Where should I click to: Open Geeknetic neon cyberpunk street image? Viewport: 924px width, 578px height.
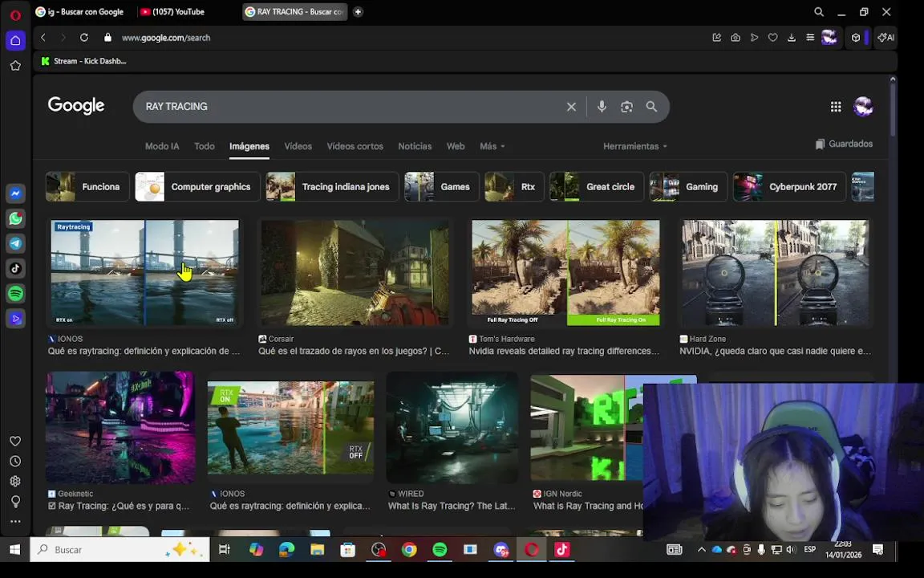point(120,428)
